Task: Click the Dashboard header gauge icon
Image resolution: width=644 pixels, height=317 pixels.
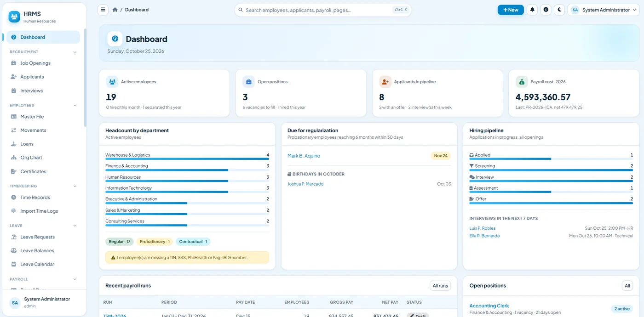Action: (115, 39)
